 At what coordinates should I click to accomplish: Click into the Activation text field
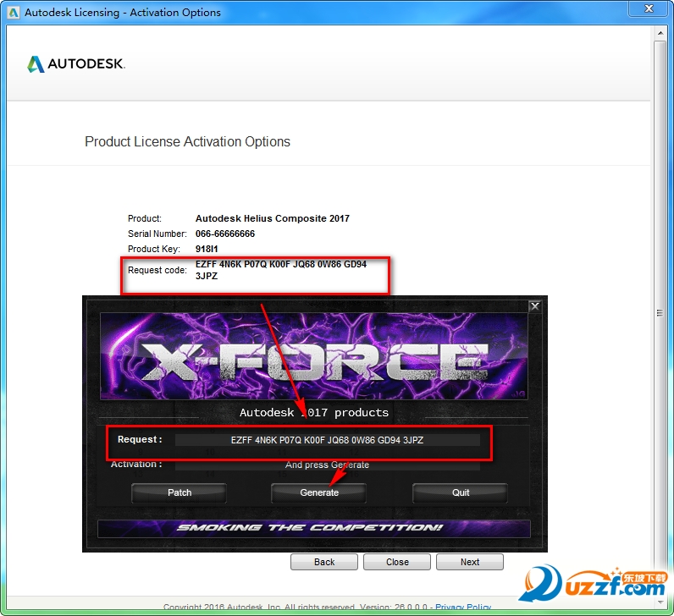pyautogui.click(x=327, y=465)
